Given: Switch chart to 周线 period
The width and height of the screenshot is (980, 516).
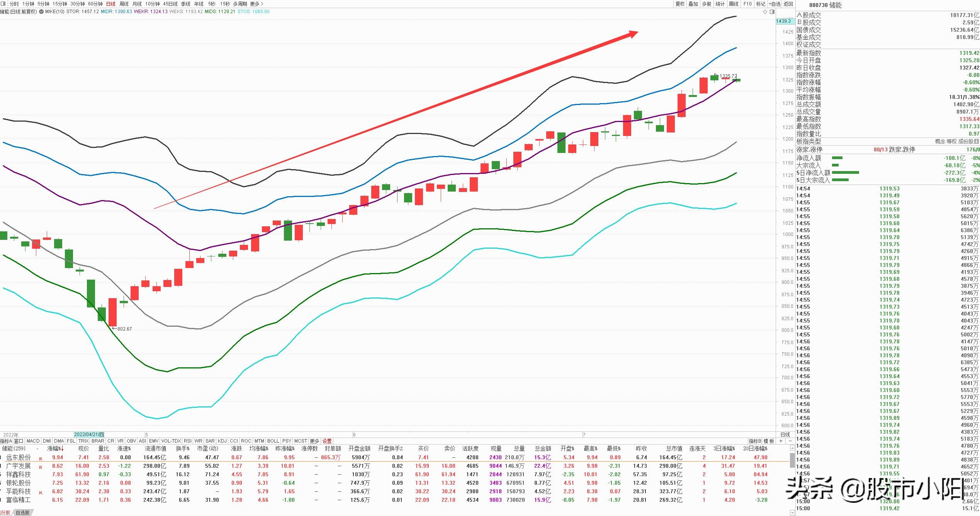Looking at the screenshot, I should [x=124, y=4].
